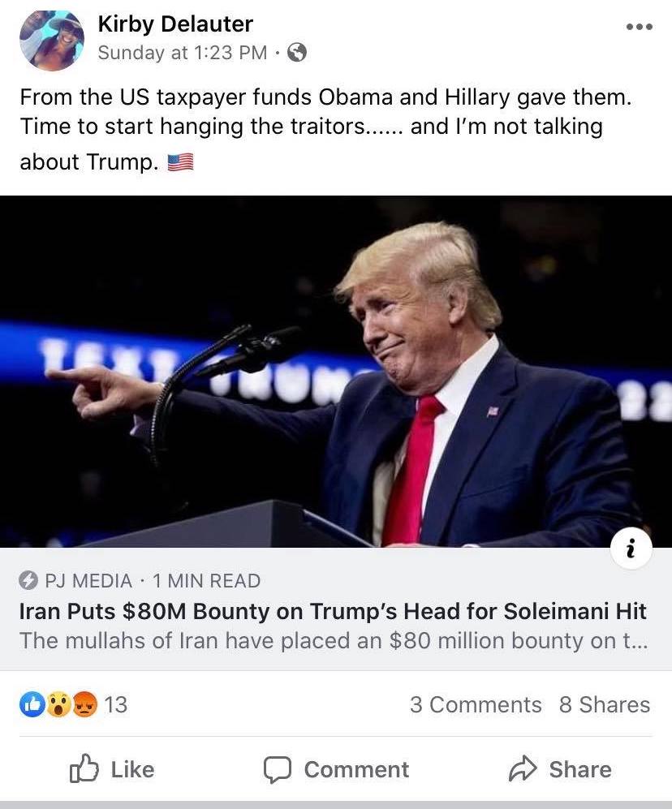The image size is (672, 809).
Task: Click the angry reaction emoji
Action: [x=84, y=704]
